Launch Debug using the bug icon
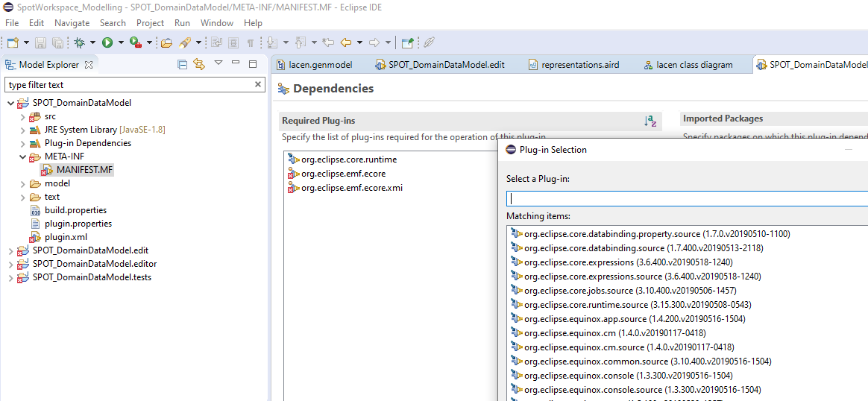This screenshot has height=401, width=868. tap(79, 42)
